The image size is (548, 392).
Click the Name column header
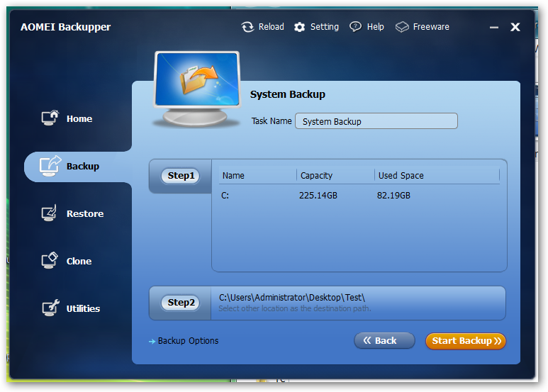pos(233,176)
